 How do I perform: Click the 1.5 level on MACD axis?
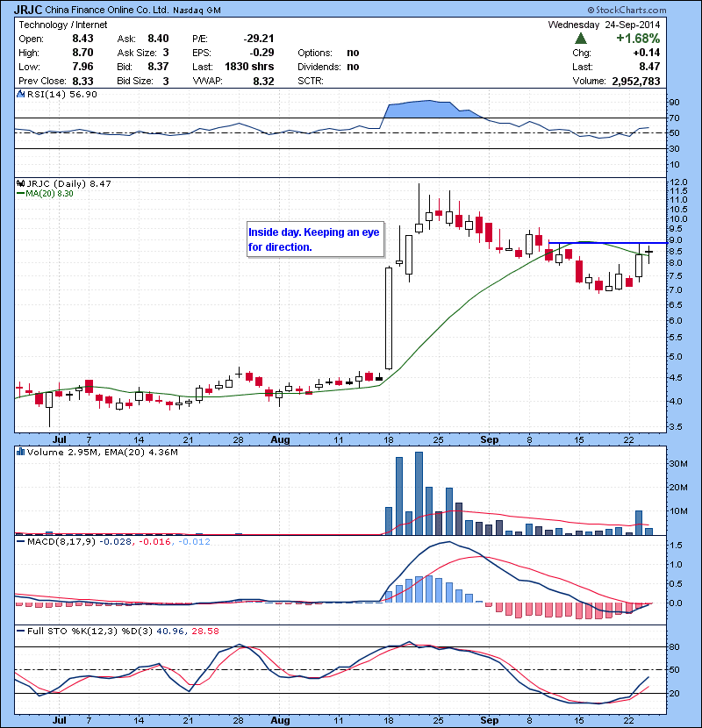(677, 545)
